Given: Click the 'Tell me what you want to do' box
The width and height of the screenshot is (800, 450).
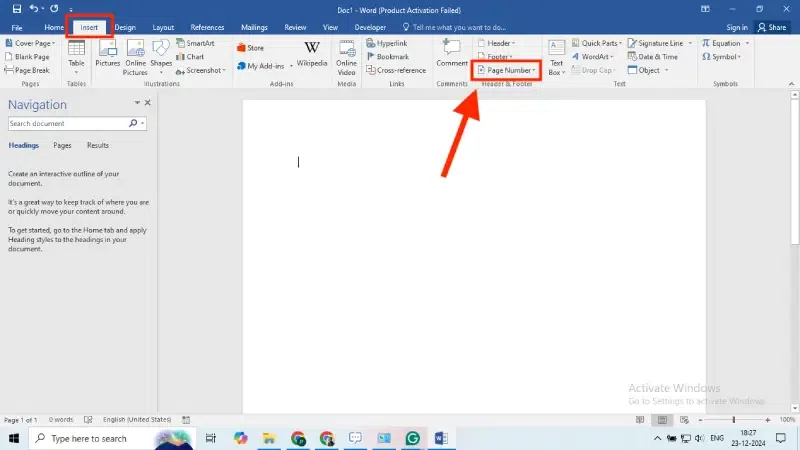Looking at the screenshot, I should (x=454, y=28).
